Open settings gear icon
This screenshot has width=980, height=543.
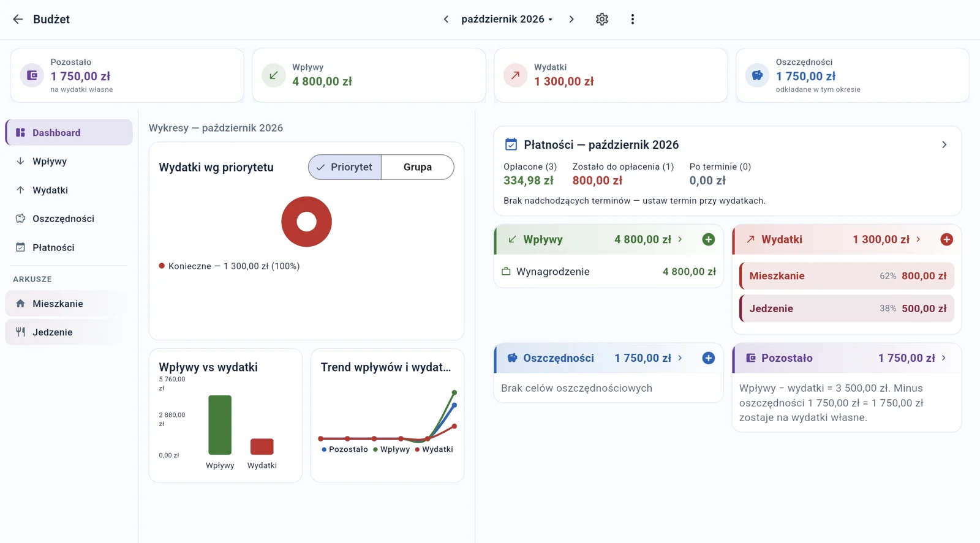click(602, 19)
